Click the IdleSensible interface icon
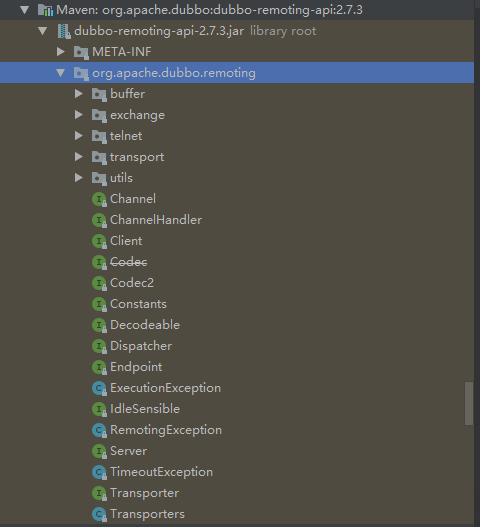Viewport: 480px width, 527px height. [99, 409]
